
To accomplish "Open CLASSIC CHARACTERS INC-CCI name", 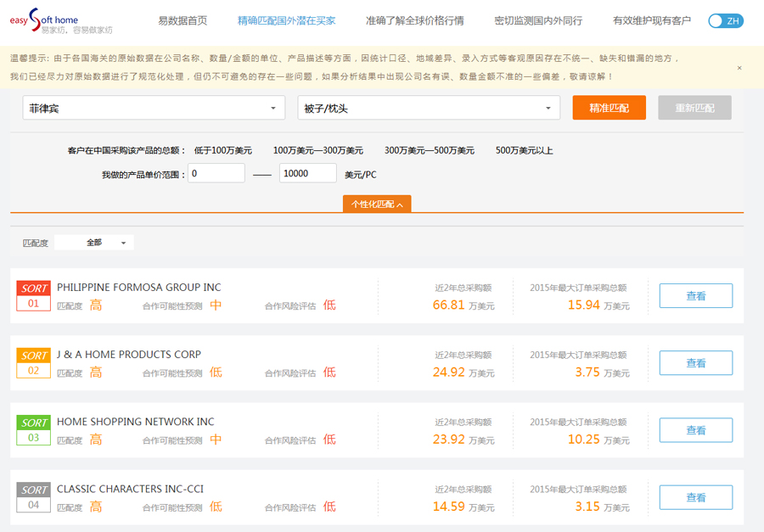I will click(x=130, y=489).
